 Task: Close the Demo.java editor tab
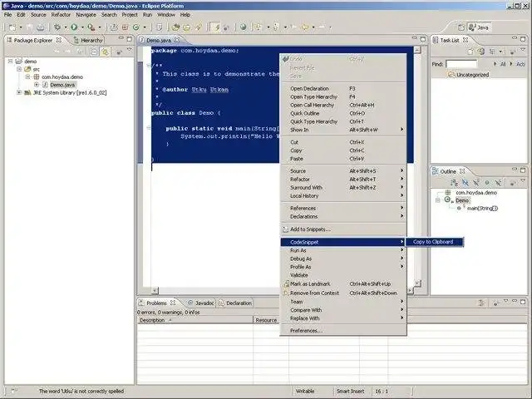tap(177, 40)
